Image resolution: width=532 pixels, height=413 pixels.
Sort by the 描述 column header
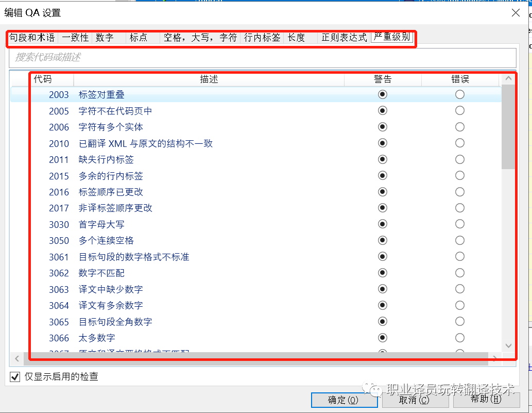(x=209, y=79)
